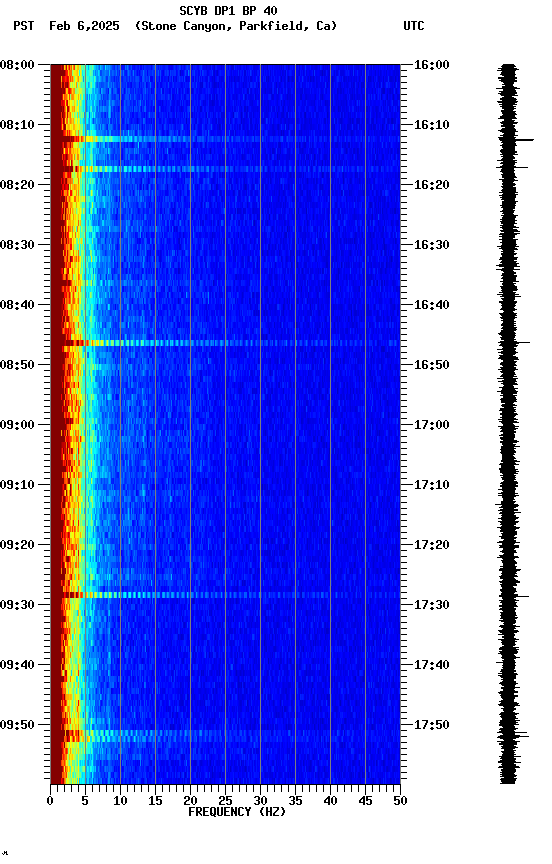The height and width of the screenshot is (864, 552).
Task: Click the PST timezone label
Action: pos(24,26)
